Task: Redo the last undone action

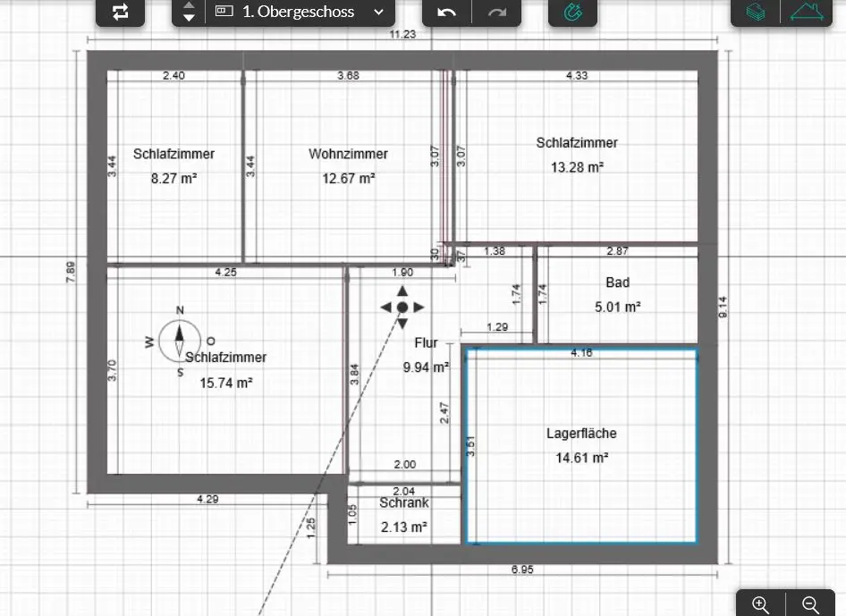Action: click(x=498, y=12)
